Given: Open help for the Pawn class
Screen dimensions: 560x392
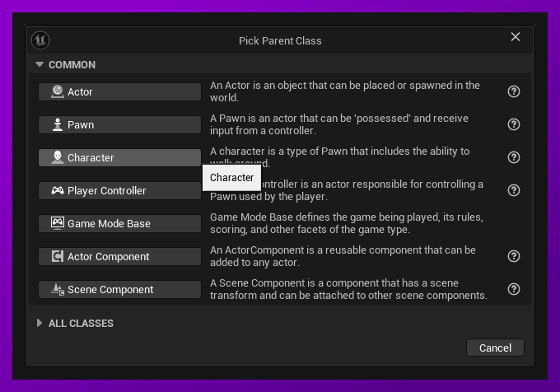Looking at the screenshot, I should [514, 124].
